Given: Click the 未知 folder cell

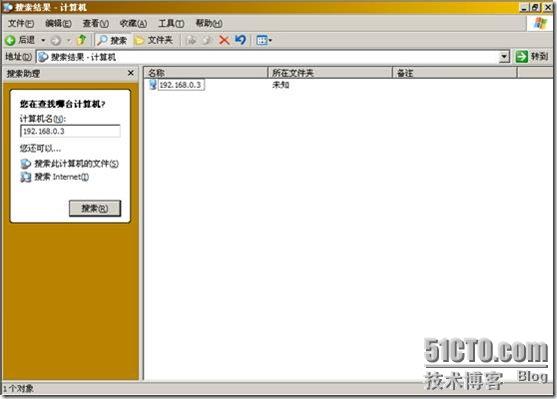Looking at the screenshot, I should click(281, 85).
